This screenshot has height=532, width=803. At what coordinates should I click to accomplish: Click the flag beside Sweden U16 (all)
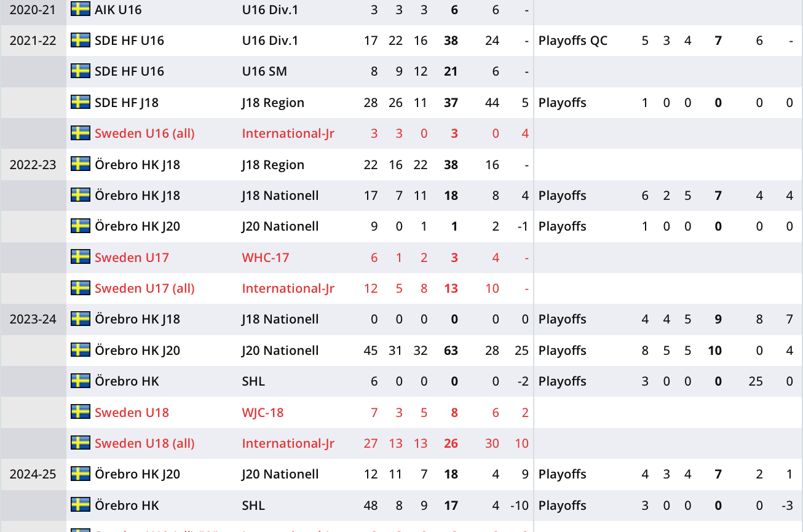tap(81, 133)
